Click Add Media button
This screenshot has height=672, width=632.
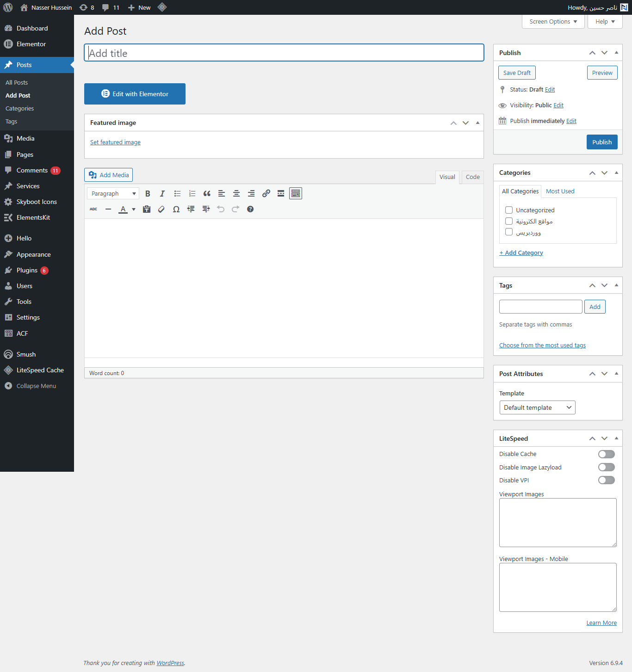tap(108, 175)
